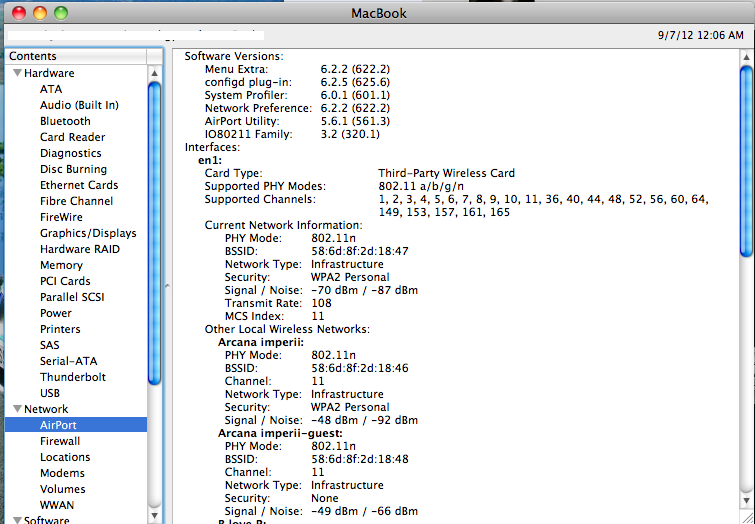Image resolution: width=755 pixels, height=524 pixels.
Task: Click the Software Versions heading
Action: coord(234,56)
